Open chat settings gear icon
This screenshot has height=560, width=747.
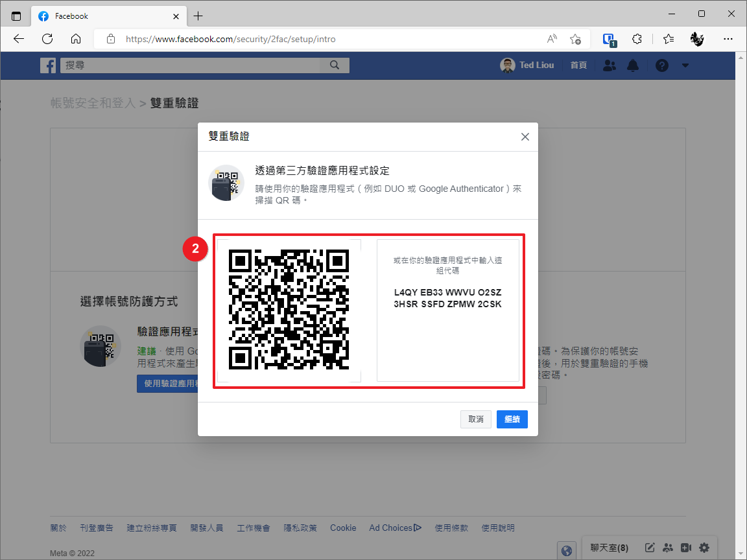click(704, 548)
